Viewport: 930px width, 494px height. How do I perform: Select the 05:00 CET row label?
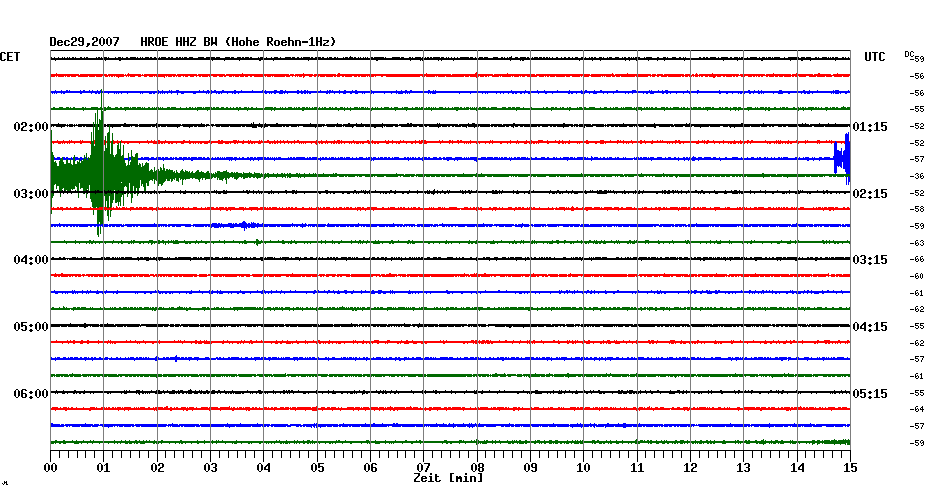click(x=31, y=327)
